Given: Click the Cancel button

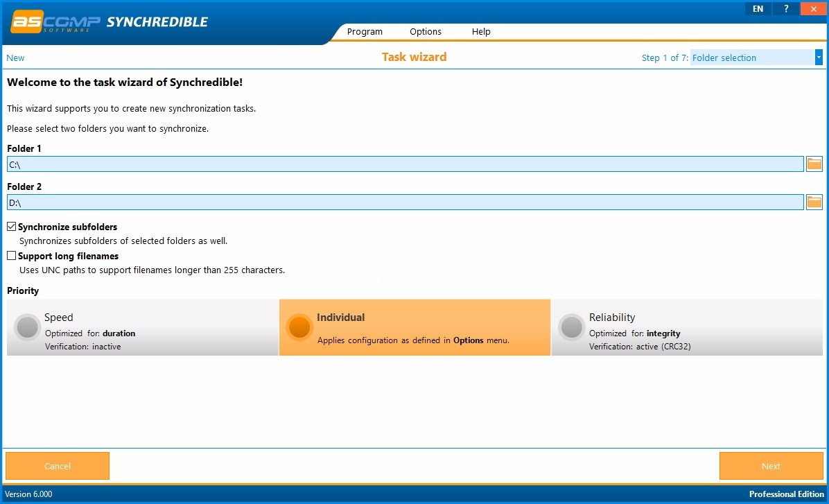Looking at the screenshot, I should coord(58,466).
